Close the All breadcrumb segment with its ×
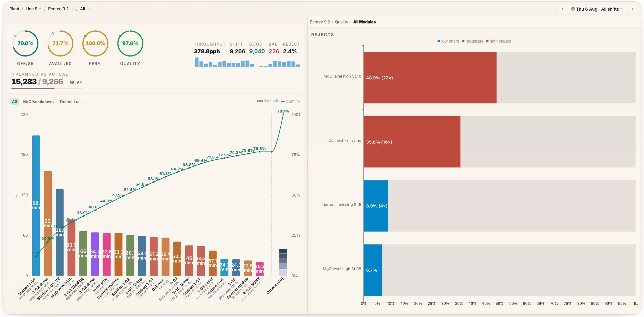The image size is (644, 317). (89, 9)
